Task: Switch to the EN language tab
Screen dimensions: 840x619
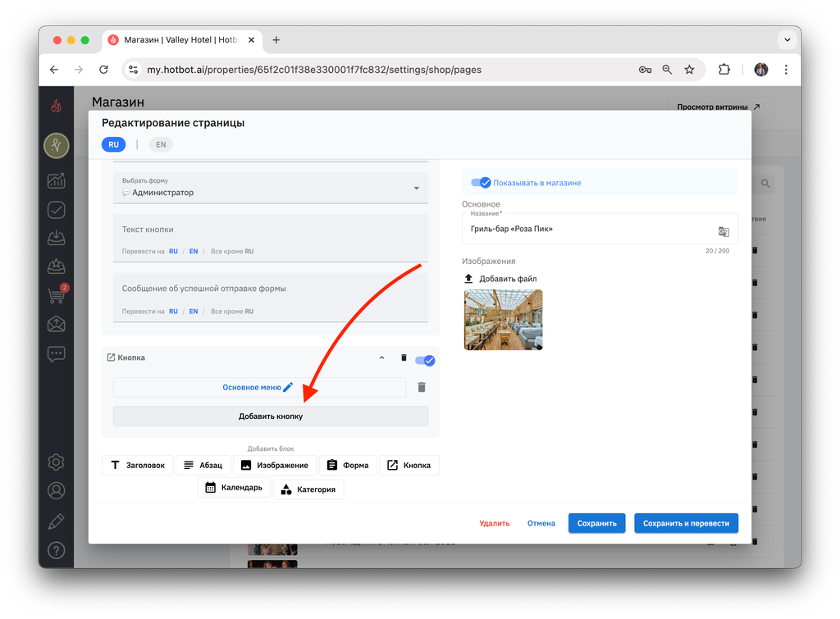Action: (161, 144)
